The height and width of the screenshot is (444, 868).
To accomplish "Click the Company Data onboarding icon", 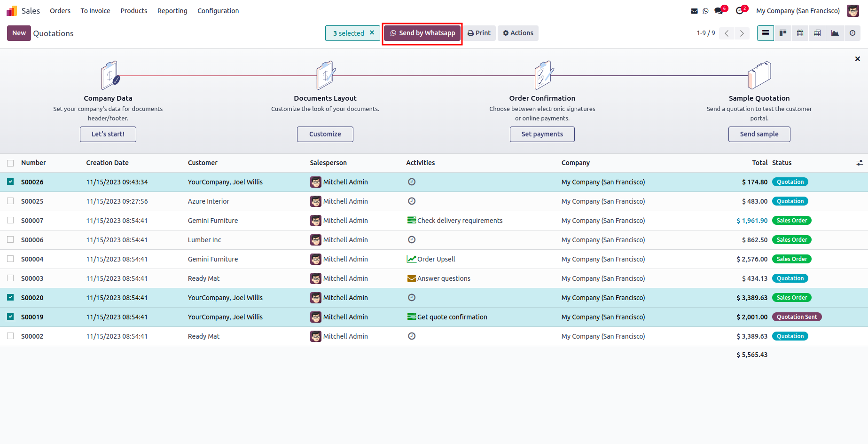I will tap(110, 75).
